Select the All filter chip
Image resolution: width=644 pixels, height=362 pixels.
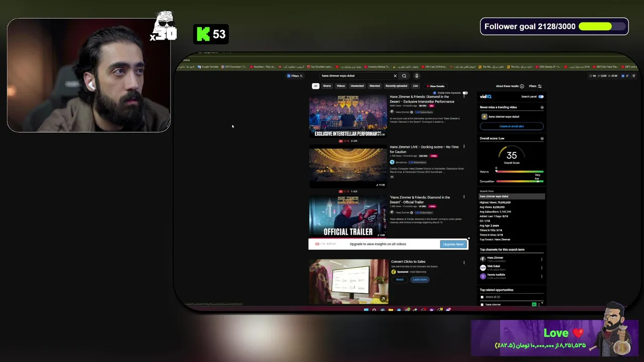(x=315, y=86)
